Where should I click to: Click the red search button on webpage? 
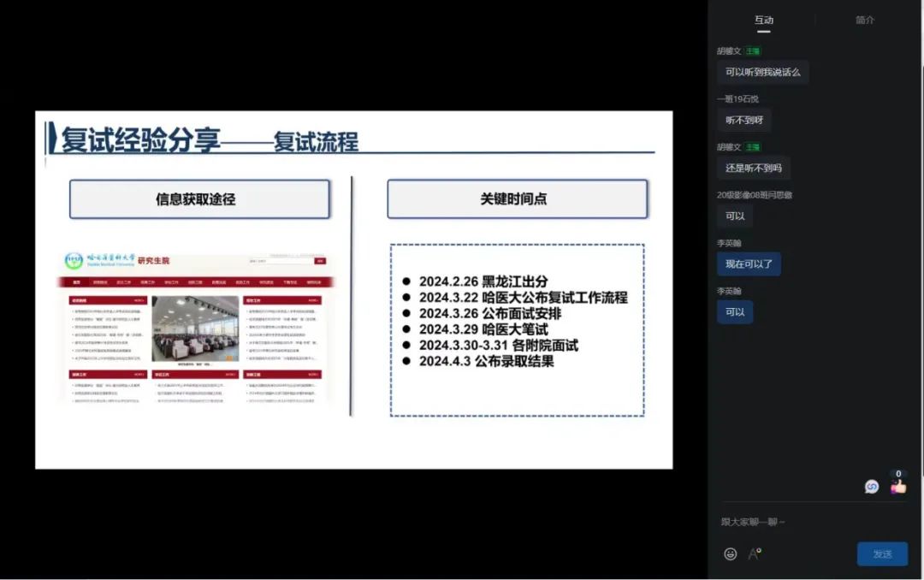[x=320, y=261]
